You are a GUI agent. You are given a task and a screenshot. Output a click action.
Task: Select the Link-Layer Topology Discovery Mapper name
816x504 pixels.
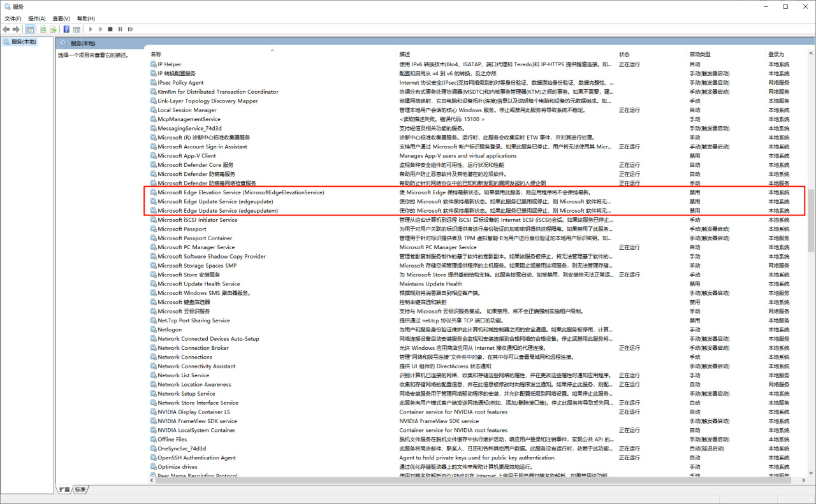tap(208, 101)
